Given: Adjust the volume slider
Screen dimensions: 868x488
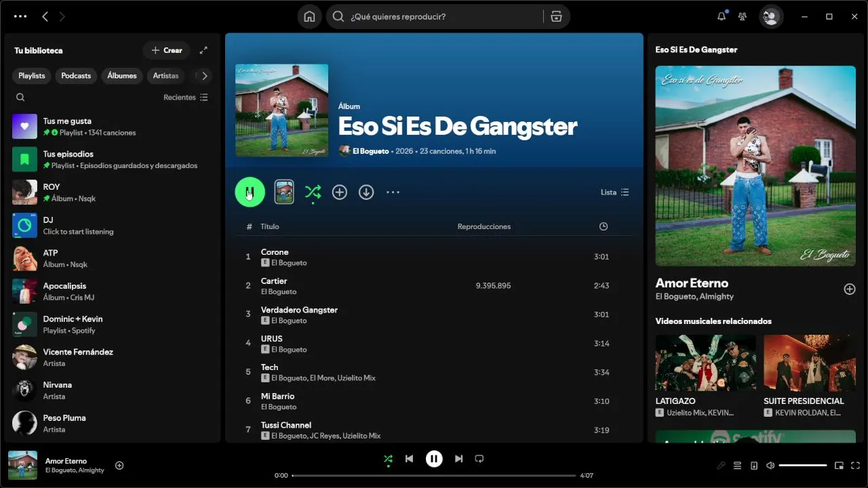Looking at the screenshot, I should [x=803, y=466].
